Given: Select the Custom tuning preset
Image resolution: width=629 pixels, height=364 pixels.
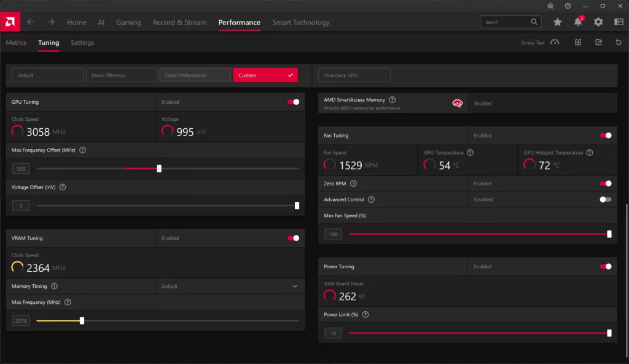Looking at the screenshot, I should pos(265,75).
